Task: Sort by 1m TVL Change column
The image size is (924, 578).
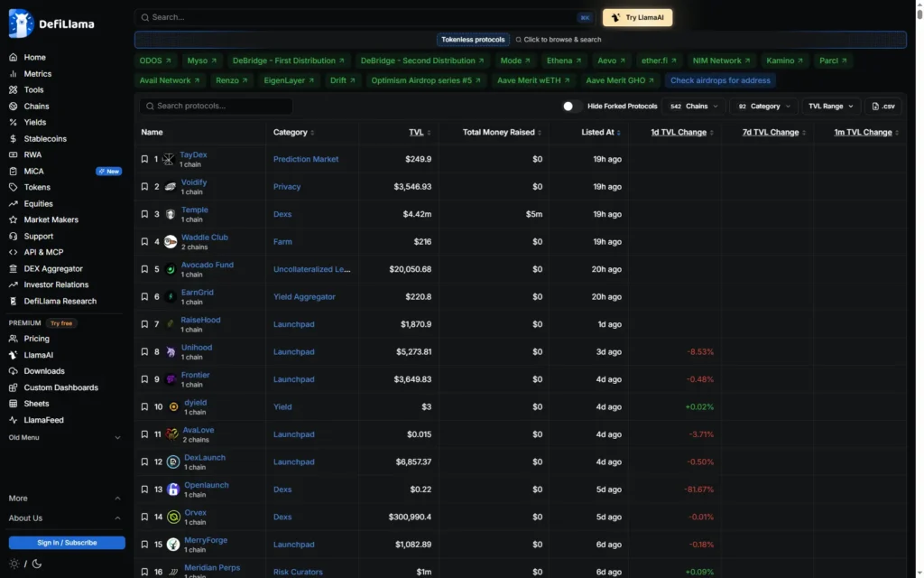Action: coord(866,132)
